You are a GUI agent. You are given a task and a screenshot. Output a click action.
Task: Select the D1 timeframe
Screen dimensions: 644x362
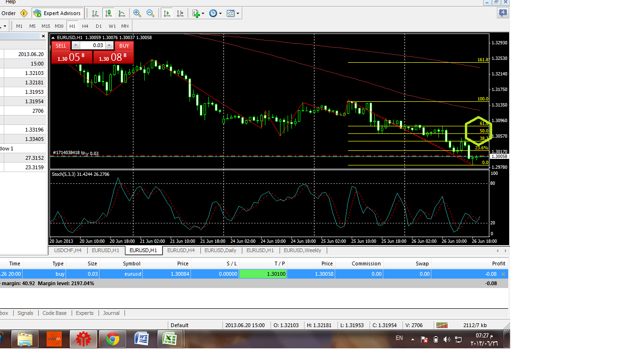[99, 26]
